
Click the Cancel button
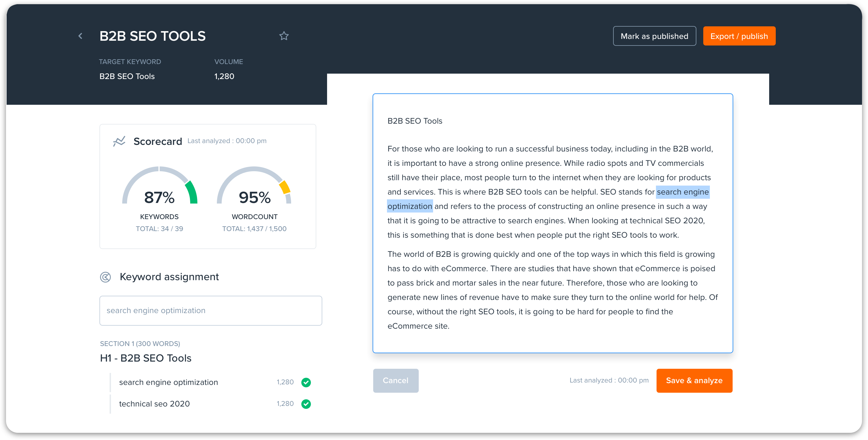pos(396,380)
